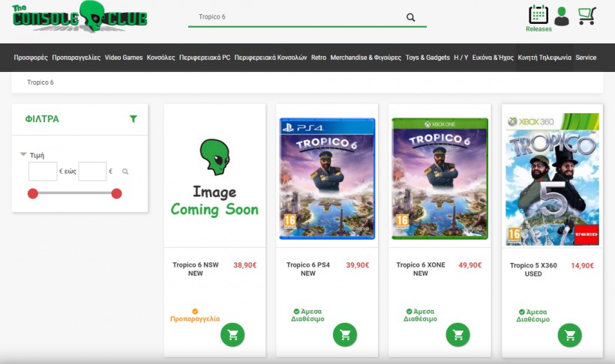Click the left price range slider handle
Screen dimensions: 615x364
33,194
